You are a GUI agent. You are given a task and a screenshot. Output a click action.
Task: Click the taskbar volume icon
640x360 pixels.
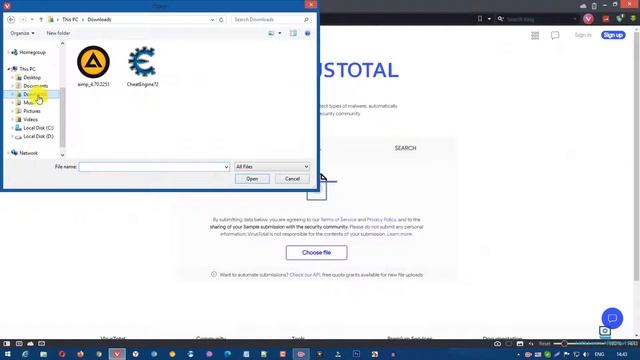coord(586,354)
